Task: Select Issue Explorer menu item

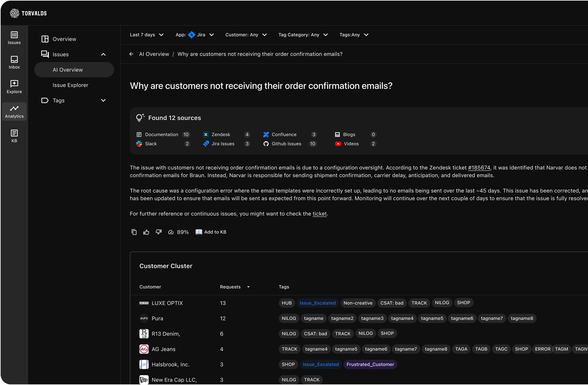Action: point(70,85)
